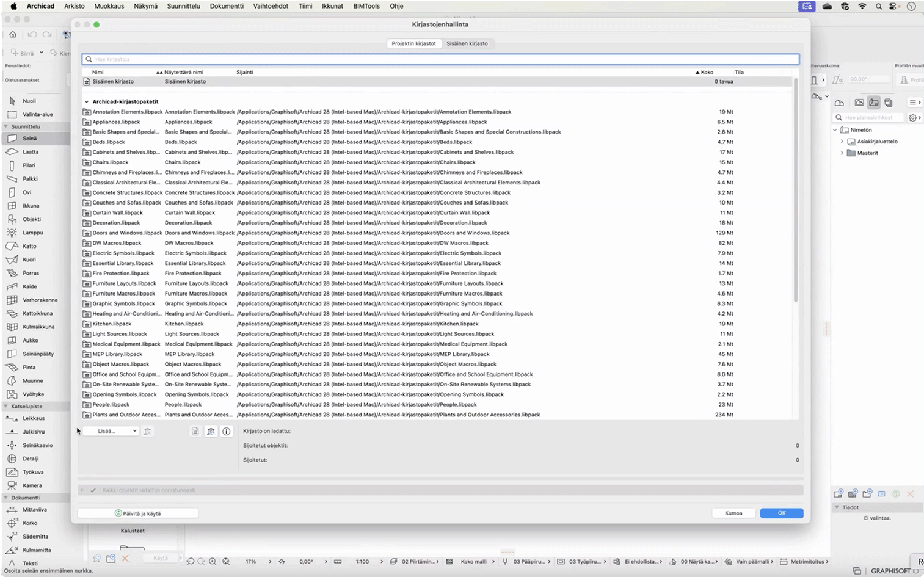
Task: Open the Arkisto menu
Action: [75, 6]
